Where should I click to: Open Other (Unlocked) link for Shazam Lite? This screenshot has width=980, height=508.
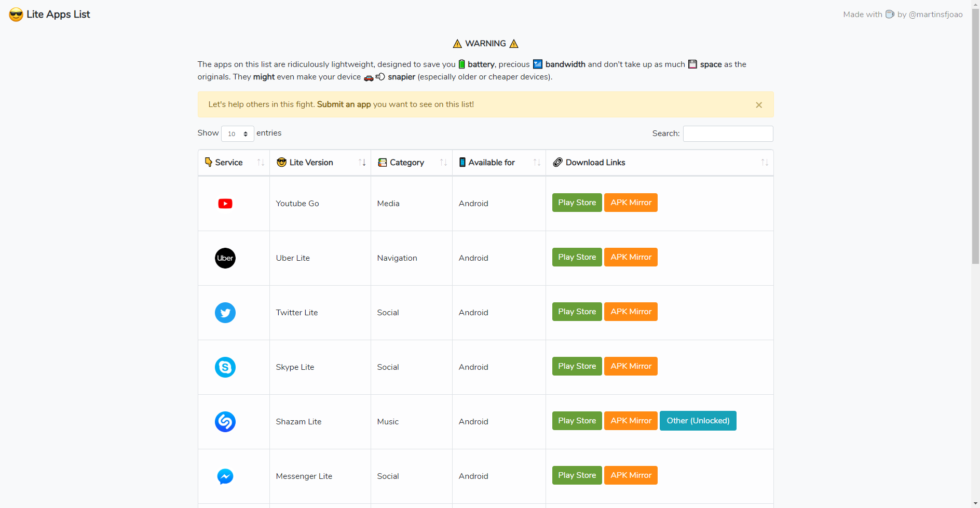tap(698, 421)
